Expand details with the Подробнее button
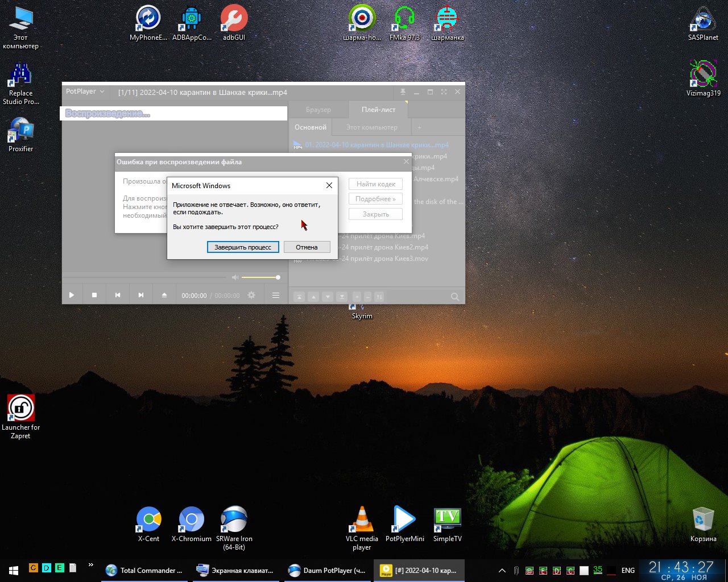 [375, 199]
